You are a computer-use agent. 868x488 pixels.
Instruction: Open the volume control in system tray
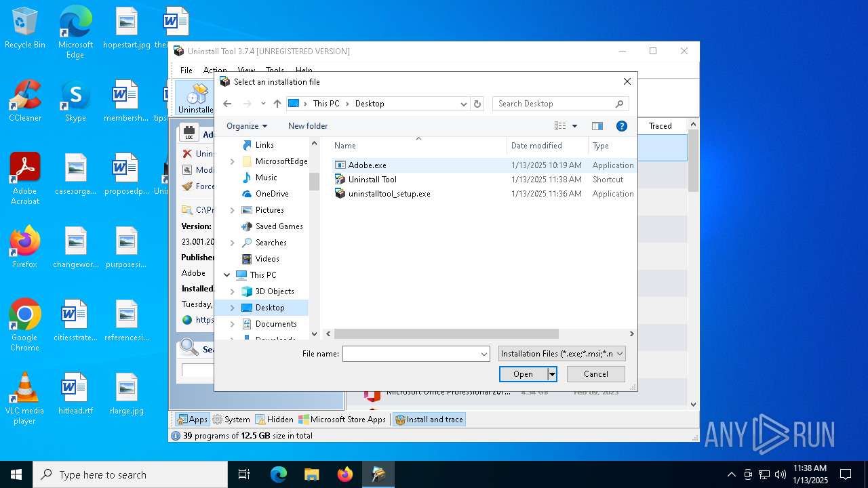point(781,474)
